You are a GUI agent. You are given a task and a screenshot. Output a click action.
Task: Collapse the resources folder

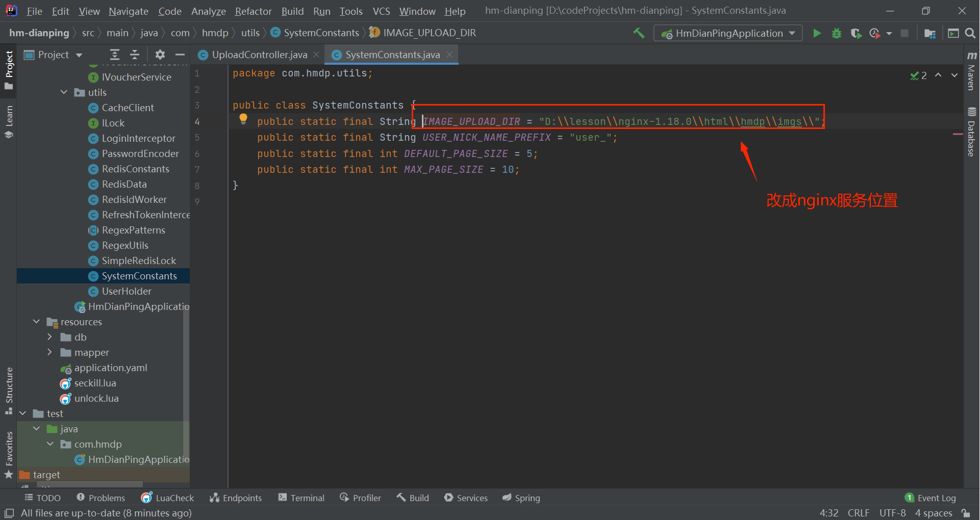coord(36,322)
